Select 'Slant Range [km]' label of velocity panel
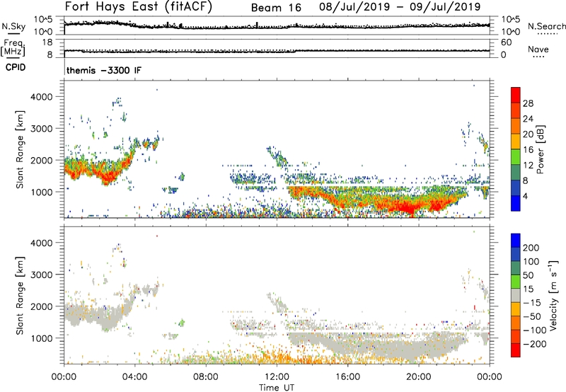566x392 pixels. click(21, 296)
